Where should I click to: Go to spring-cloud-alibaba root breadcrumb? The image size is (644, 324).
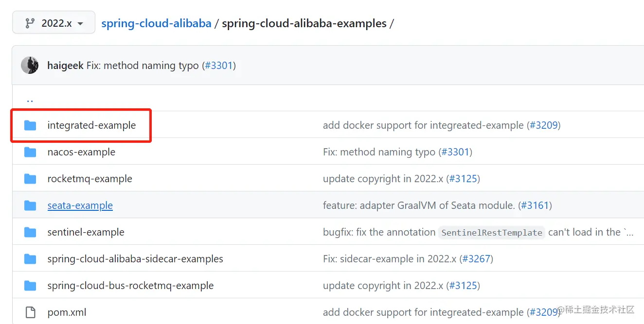click(x=156, y=23)
